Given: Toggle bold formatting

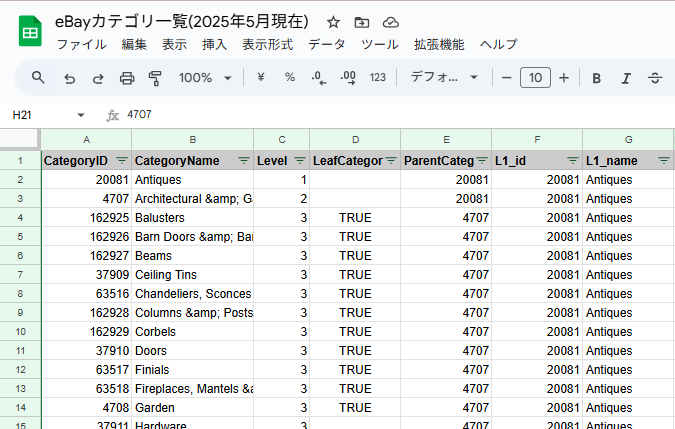Looking at the screenshot, I should [596, 78].
